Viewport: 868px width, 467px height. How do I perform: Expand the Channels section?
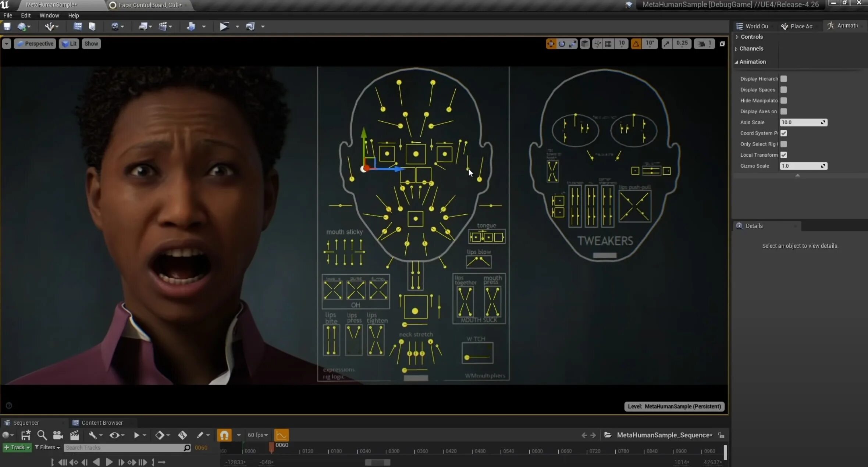click(x=751, y=49)
